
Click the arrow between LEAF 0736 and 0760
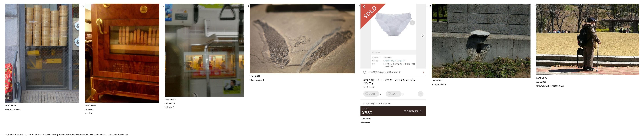82,6
